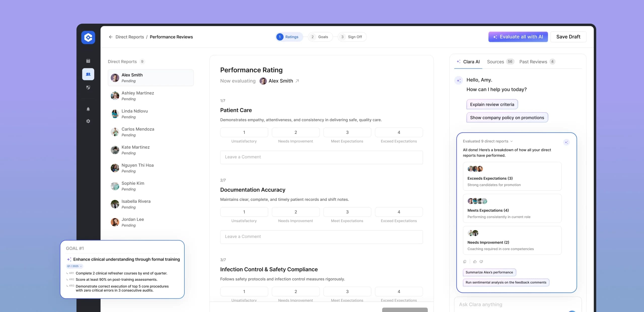Open the Past Reviews tab
Image resolution: width=644 pixels, height=312 pixels.
[x=537, y=62]
